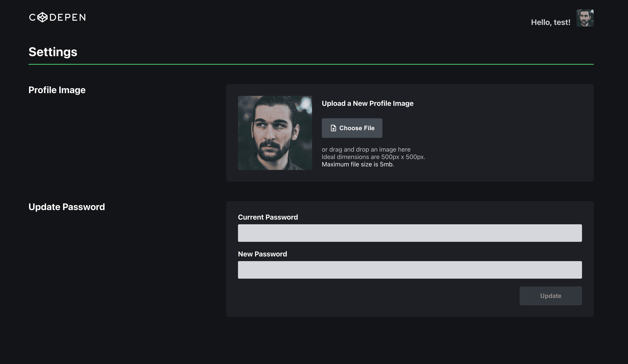Click the 'New Password' field label
This screenshot has width=628, height=364.
click(x=262, y=254)
